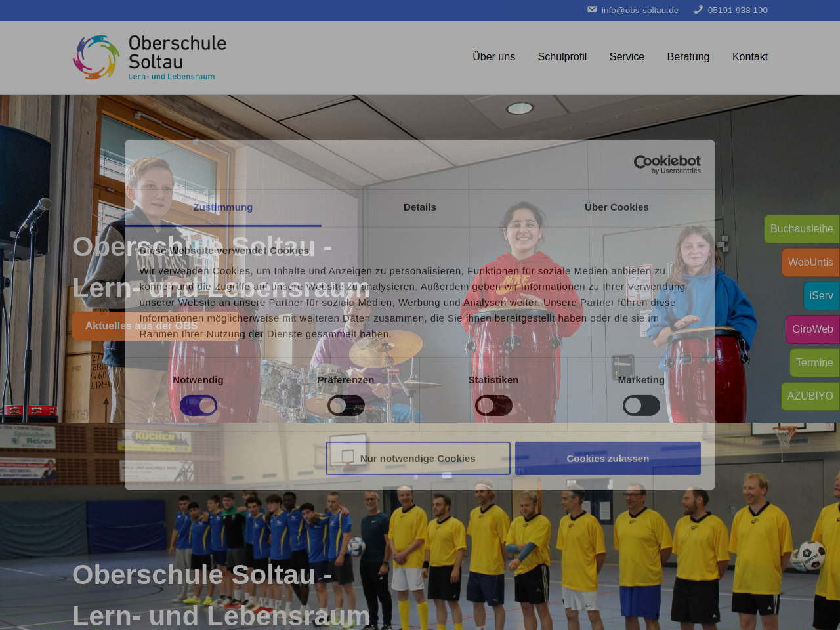Select the Zustimmung tab
The width and height of the screenshot is (840, 630).
tap(222, 207)
